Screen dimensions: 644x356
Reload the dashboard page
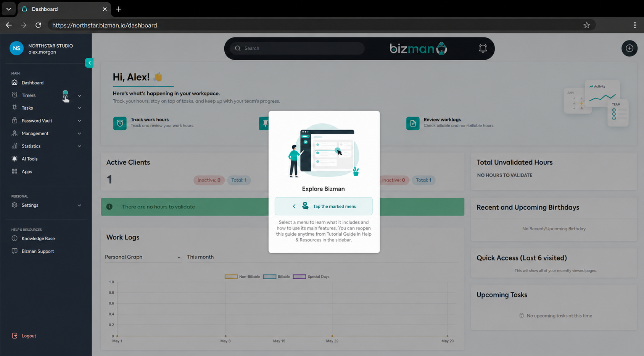(38, 25)
